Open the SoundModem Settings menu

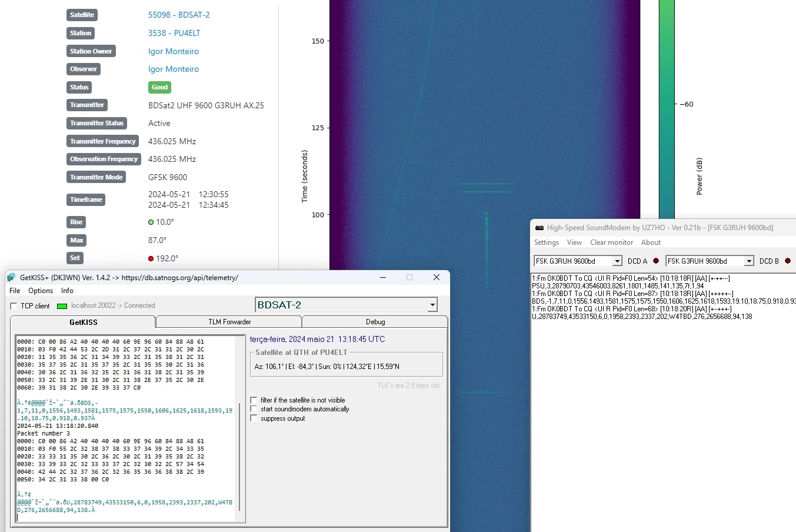[x=547, y=242]
